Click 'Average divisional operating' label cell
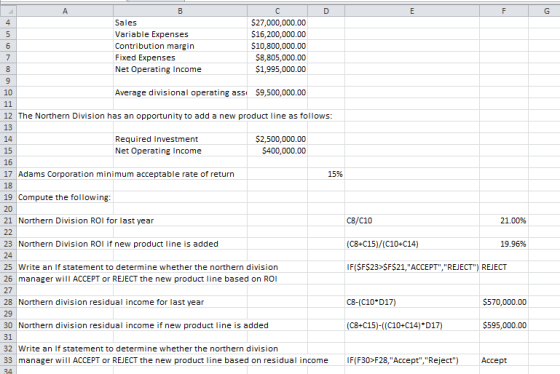 coord(180,93)
